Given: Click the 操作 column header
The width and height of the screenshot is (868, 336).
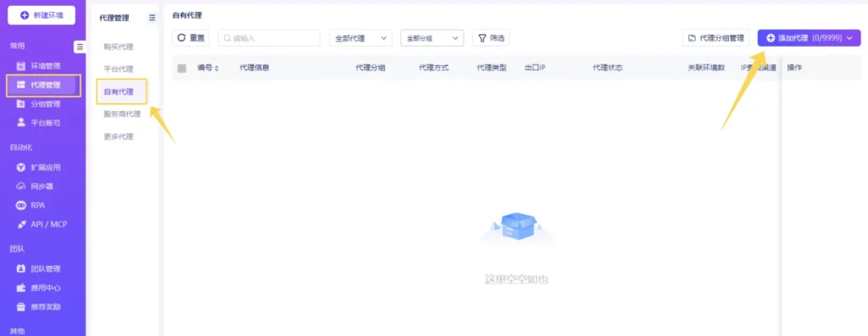Looking at the screenshot, I should [x=794, y=68].
